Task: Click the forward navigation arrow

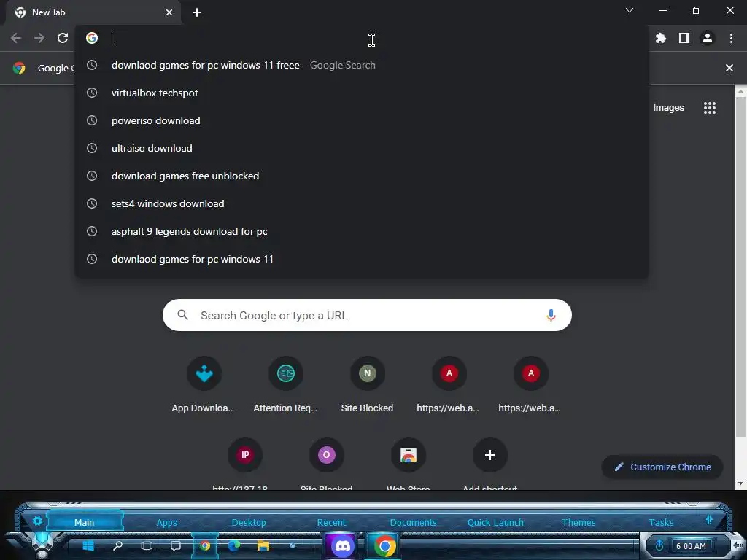Action: (39, 38)
